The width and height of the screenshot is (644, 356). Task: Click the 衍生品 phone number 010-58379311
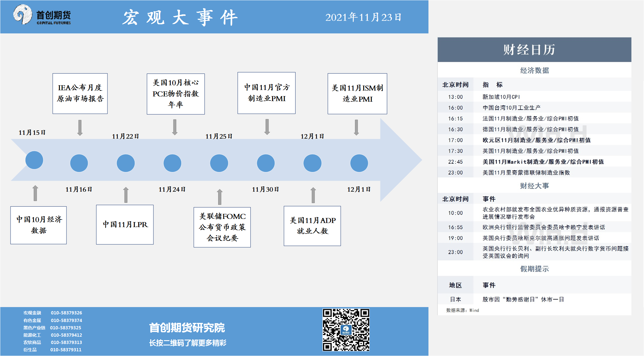point(66,350)
